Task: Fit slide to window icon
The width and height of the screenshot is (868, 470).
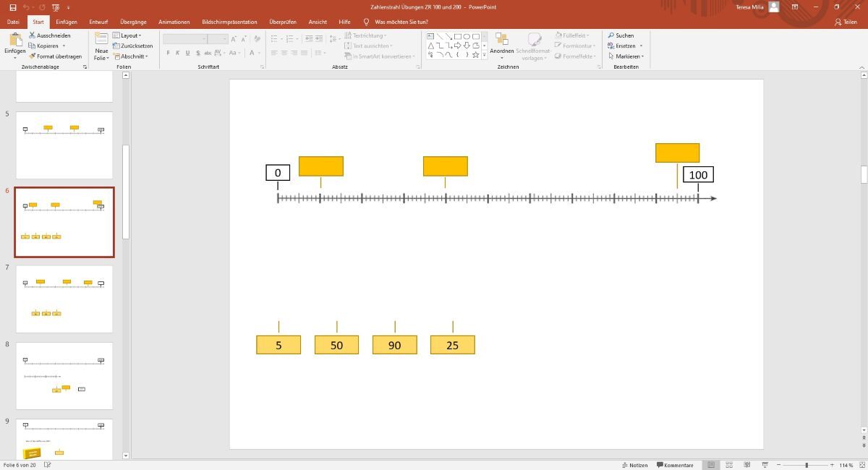Action: click(x=861, y=465)
